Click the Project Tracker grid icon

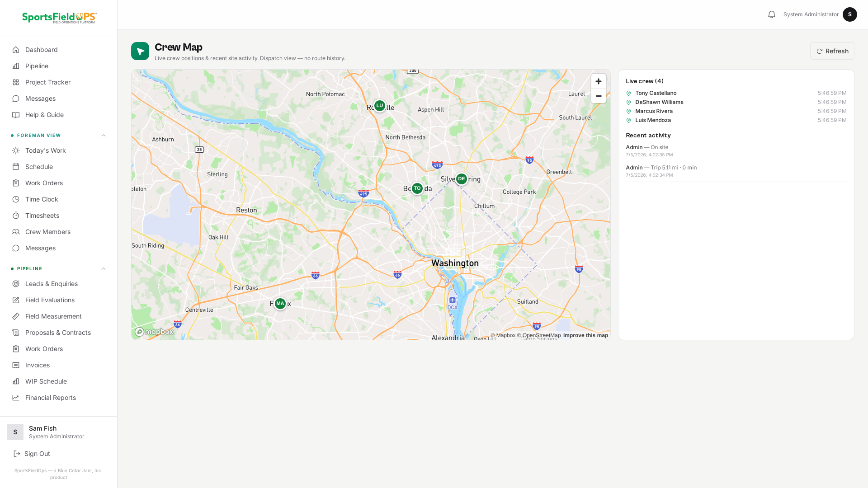[16, 82]
